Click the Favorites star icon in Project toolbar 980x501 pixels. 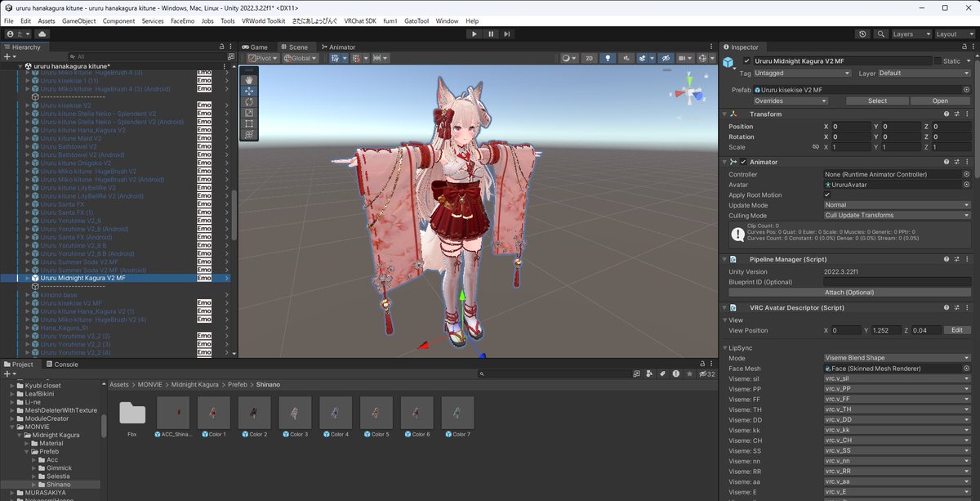[x=690, y=374]
